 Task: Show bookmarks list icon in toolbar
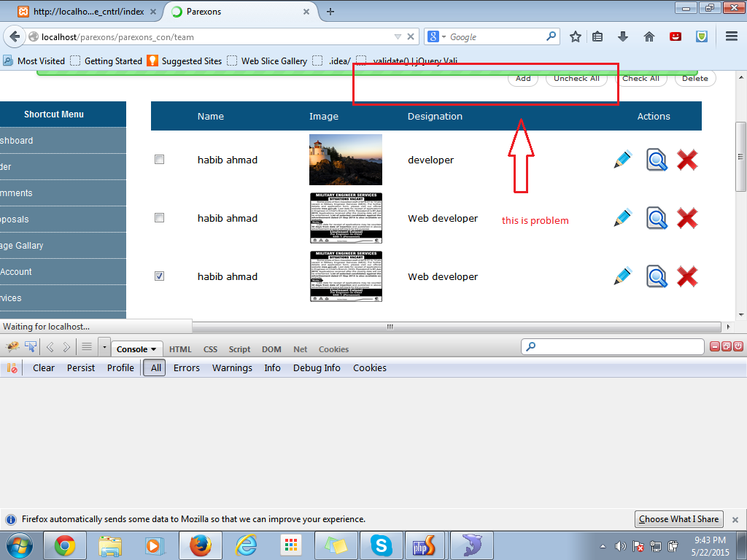click(597, 36)
